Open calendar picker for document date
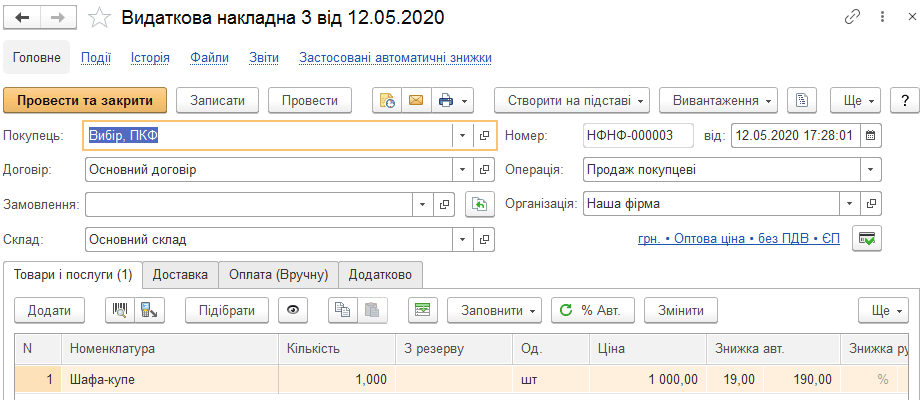Screen dimensions: 924x400 pos(870,135)
